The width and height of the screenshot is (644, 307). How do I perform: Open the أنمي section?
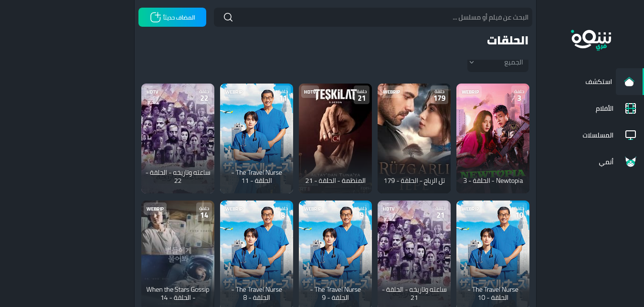pyautogui.click(x=606, y=162)
